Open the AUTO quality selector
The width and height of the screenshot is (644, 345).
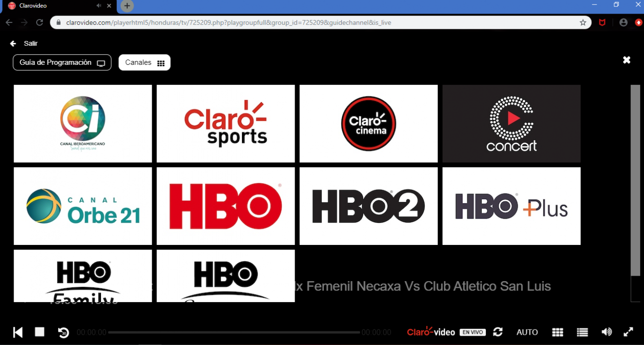[527, 332]
